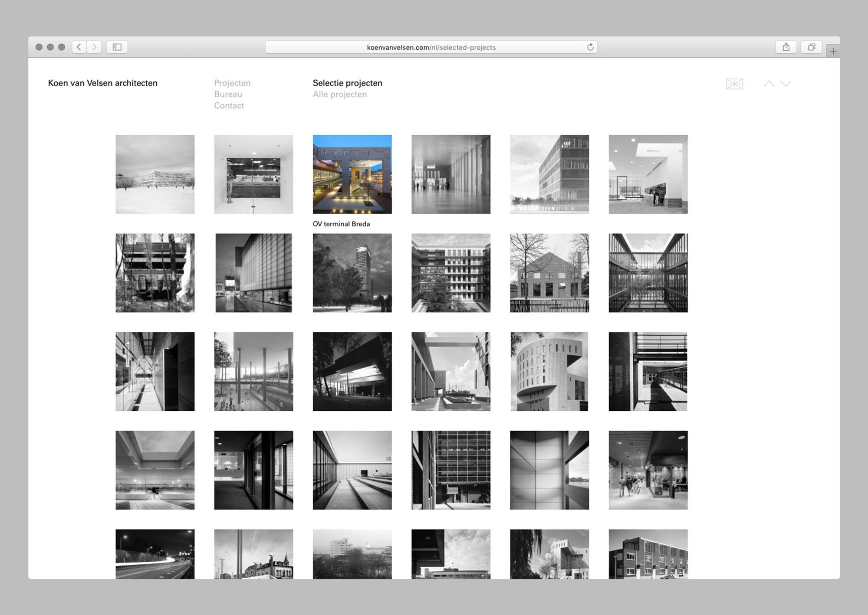The height and width of the screenshot is (615, 868).
Task: Open the Projecten menu item
Action: click(x=232, y=83)
